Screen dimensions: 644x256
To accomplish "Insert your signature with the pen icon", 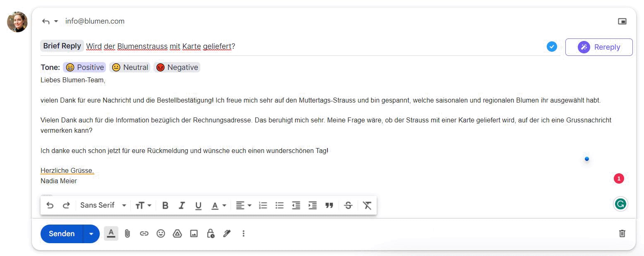I will (x=227, y=233).
